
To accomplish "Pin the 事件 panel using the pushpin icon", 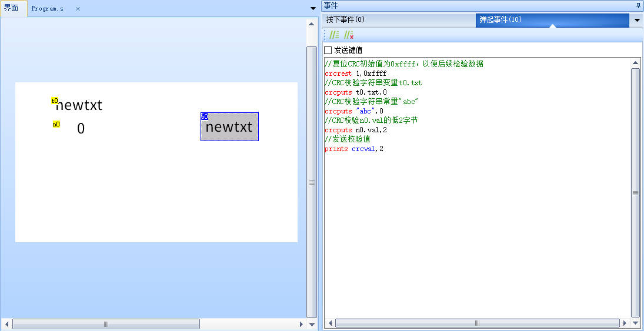I will pos(638,5).
